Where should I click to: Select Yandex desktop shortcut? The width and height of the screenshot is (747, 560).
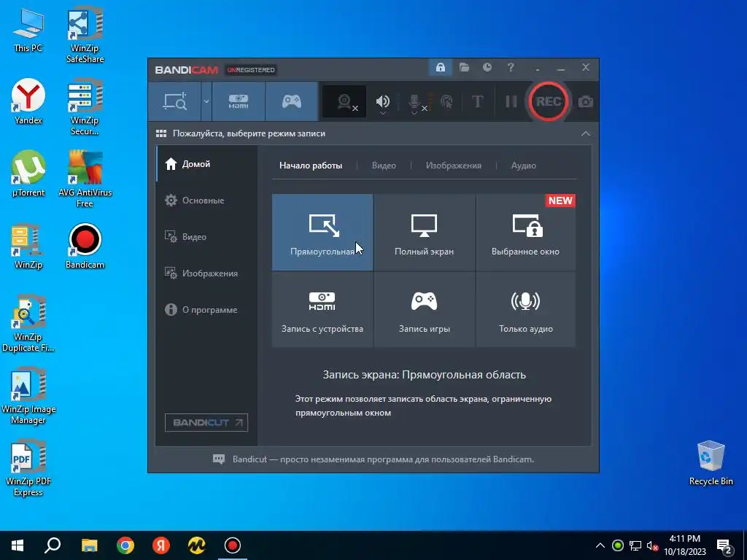click(28, 102)
